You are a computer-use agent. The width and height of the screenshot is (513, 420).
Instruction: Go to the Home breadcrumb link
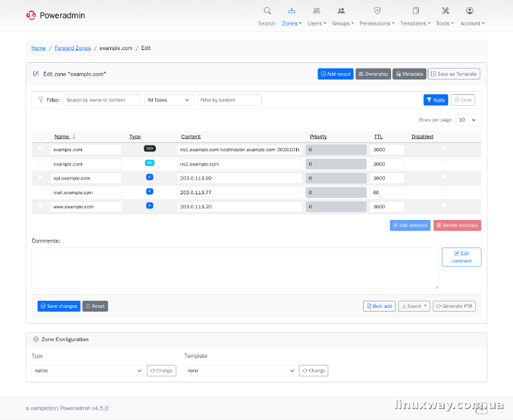coord(38,48)
